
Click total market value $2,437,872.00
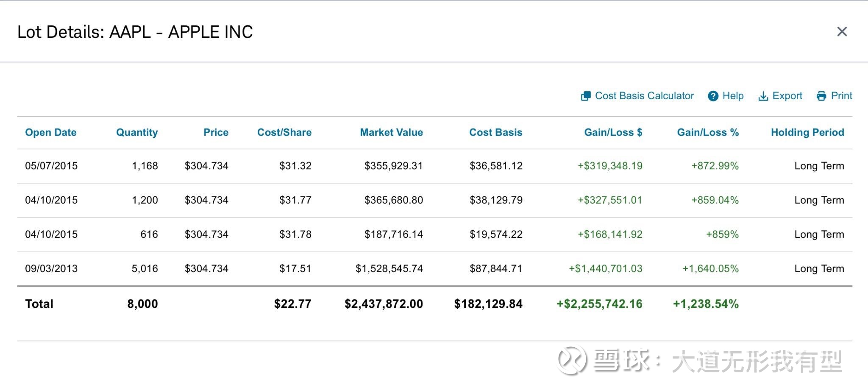[384, 304]
